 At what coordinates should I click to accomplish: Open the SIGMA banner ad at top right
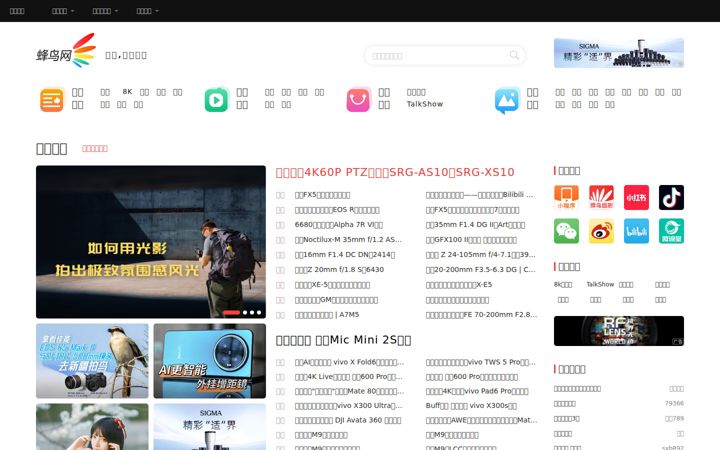(619, 53)
